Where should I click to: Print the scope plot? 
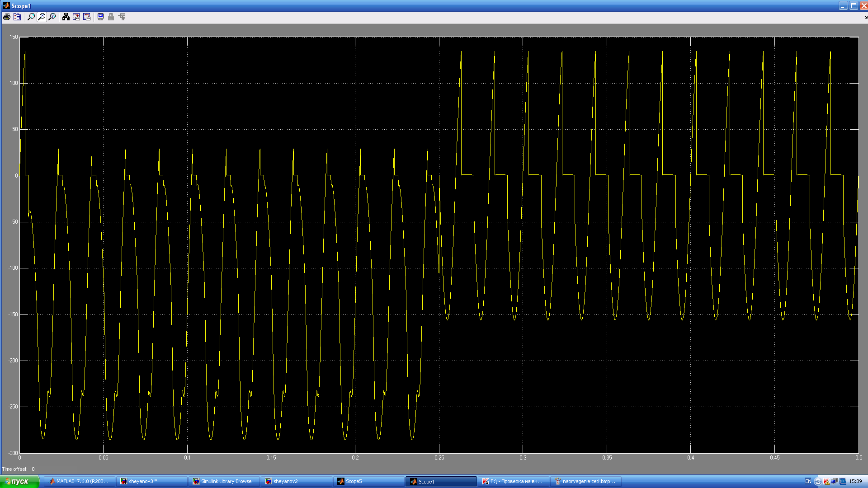[7, 17]
